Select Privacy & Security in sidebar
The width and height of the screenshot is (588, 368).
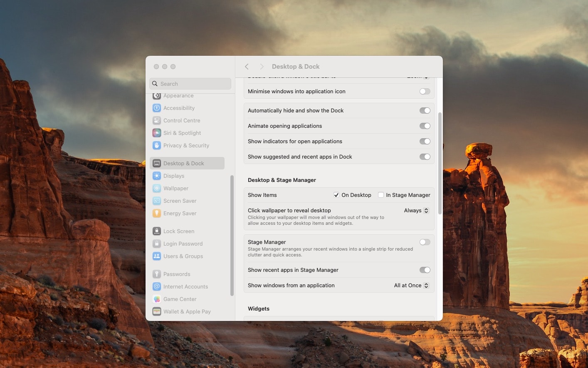point(186,145)
